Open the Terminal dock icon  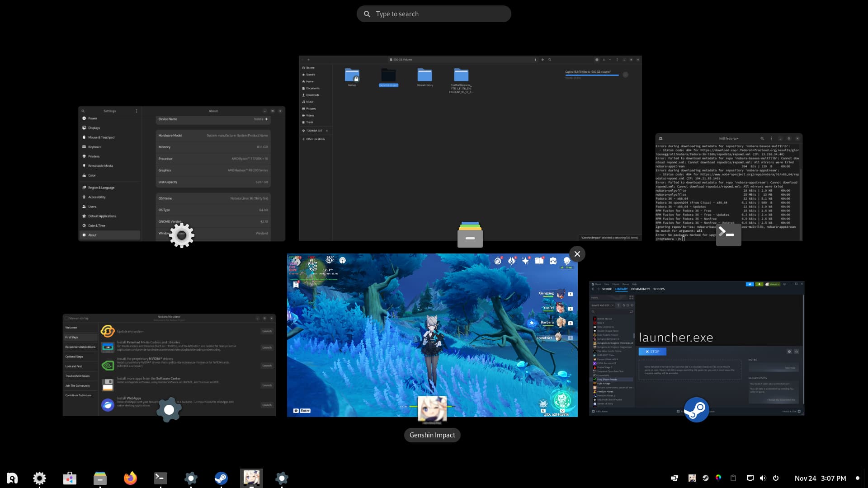click(160, 478)
